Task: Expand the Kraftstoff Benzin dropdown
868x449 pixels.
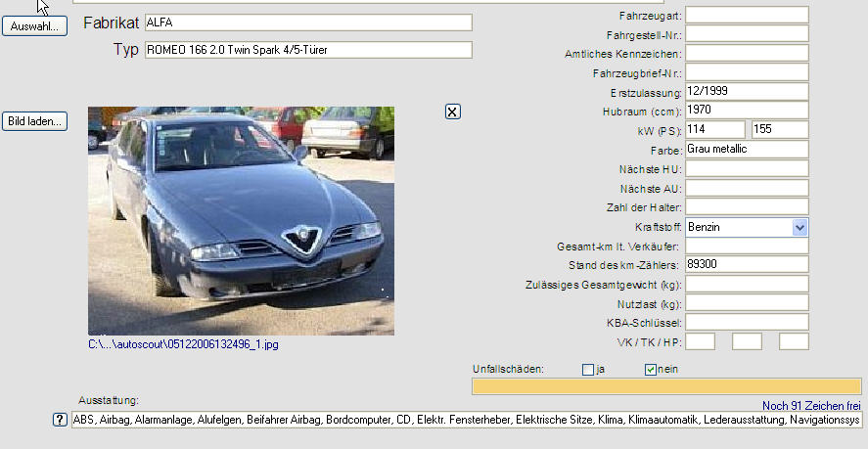Action: [x=799, y=228]
